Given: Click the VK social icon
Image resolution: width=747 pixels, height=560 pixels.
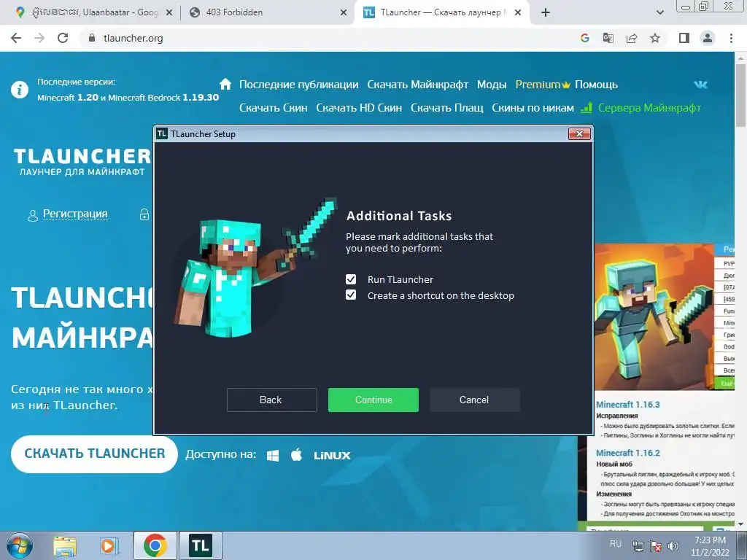Looking at the screenshot, I should 700,85.
